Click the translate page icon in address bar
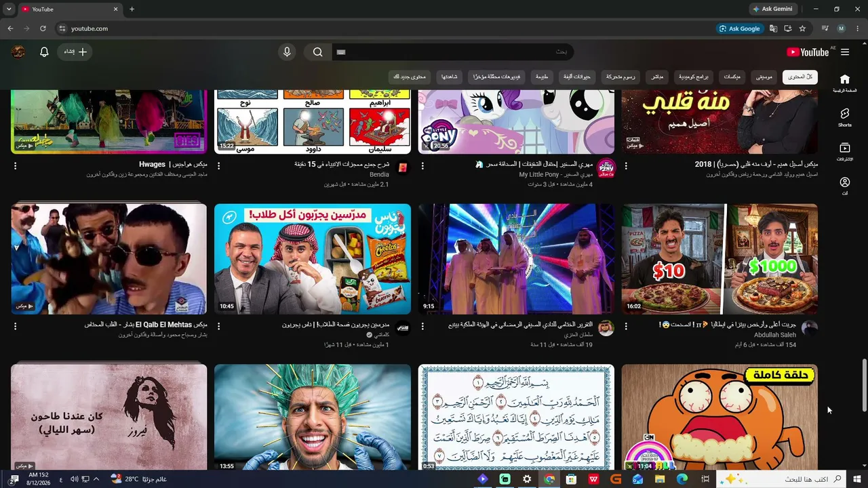Screen dimensions: 868x488 point(773,28)
